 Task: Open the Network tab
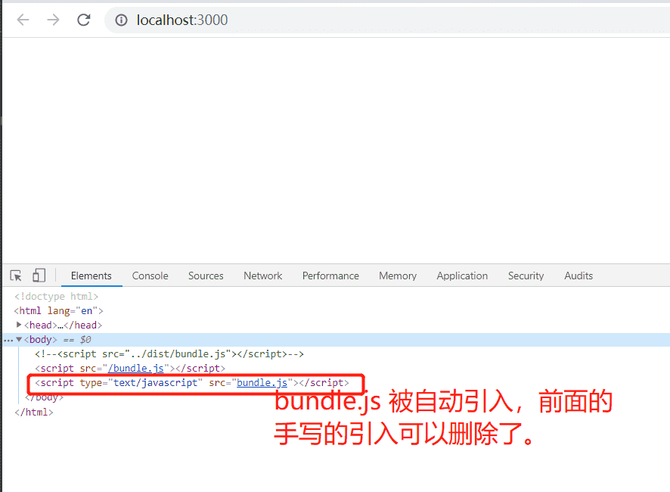pyautogui.click(x=263, y=276)
